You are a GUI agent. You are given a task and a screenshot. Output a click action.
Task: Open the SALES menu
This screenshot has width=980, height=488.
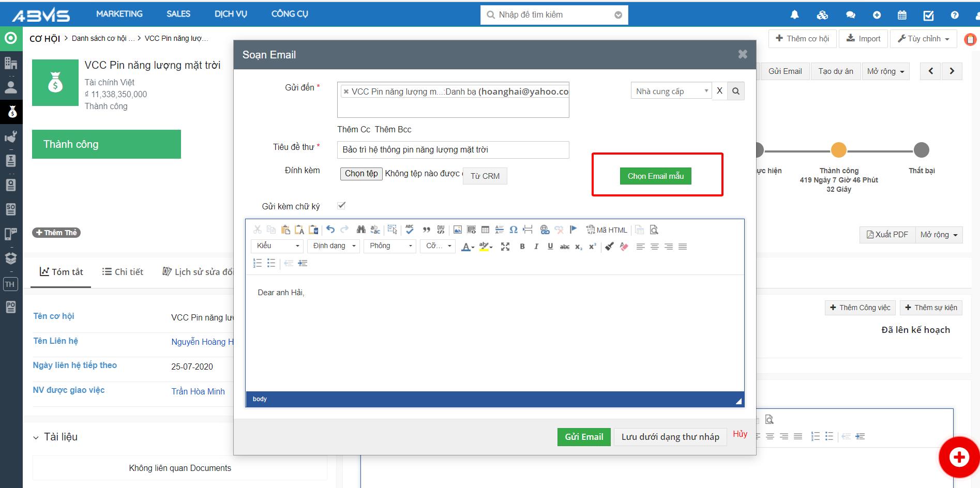178,14
